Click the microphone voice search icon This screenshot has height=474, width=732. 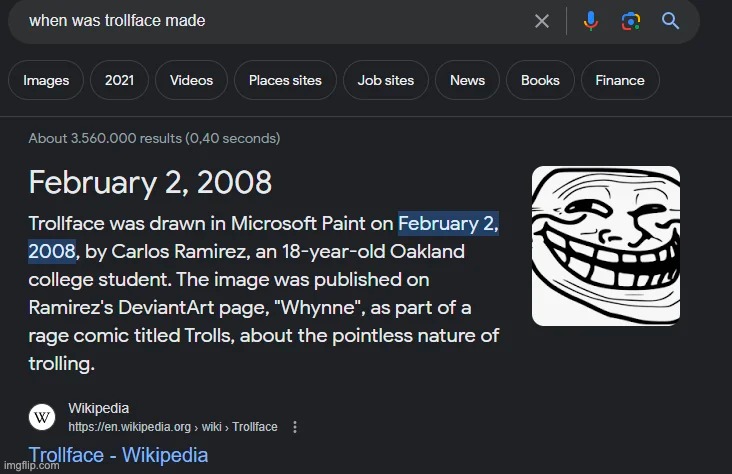(x=591, y=21)
